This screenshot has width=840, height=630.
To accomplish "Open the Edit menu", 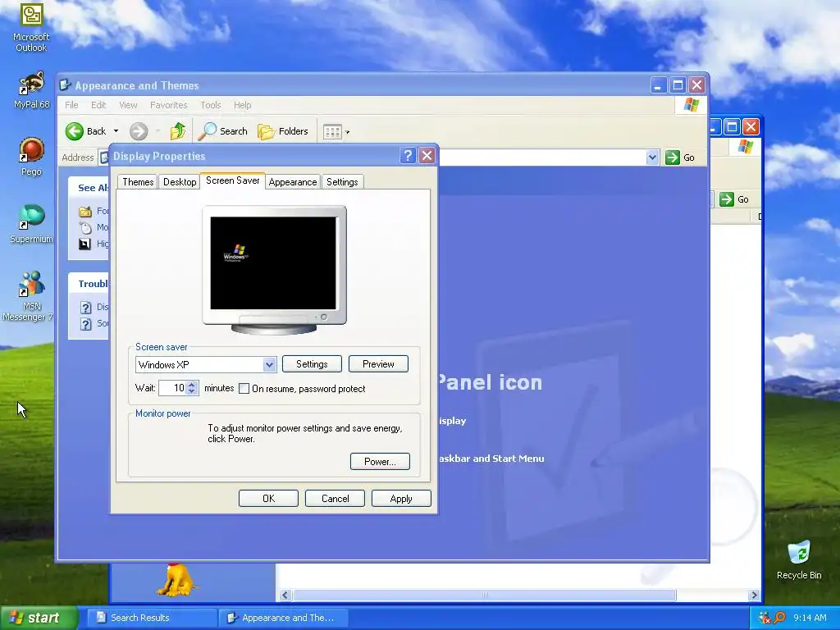I will 98,105.
